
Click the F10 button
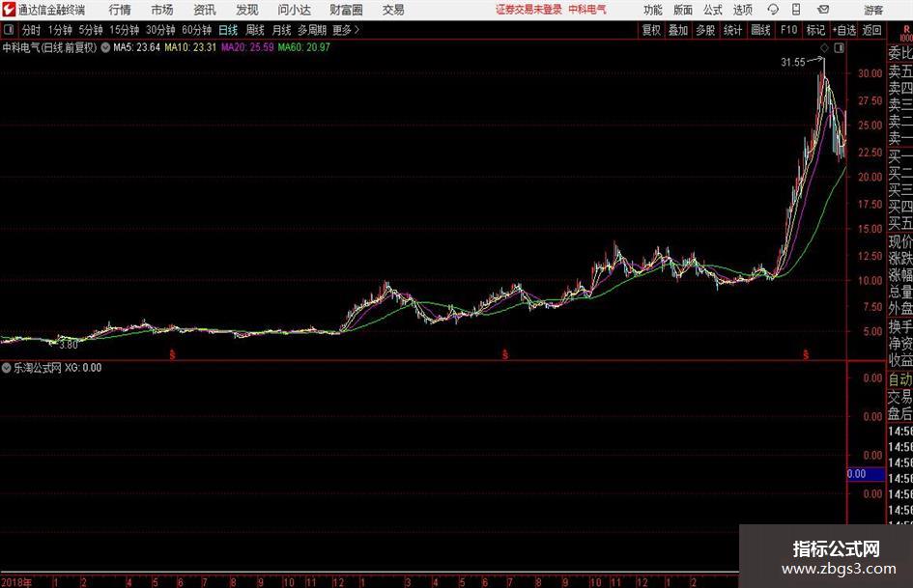coord(789,30)
